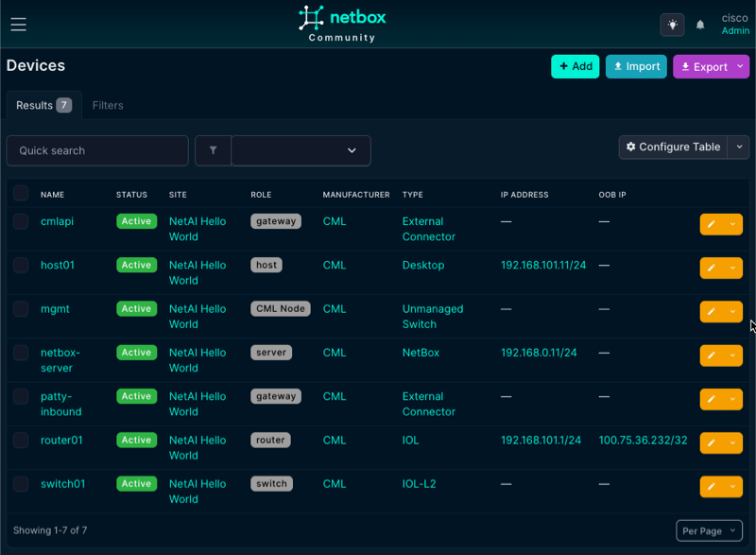756x555 pixels.
Task: Toggle light/dark mode with the bulb icon
Action: (x=672, y=24)
